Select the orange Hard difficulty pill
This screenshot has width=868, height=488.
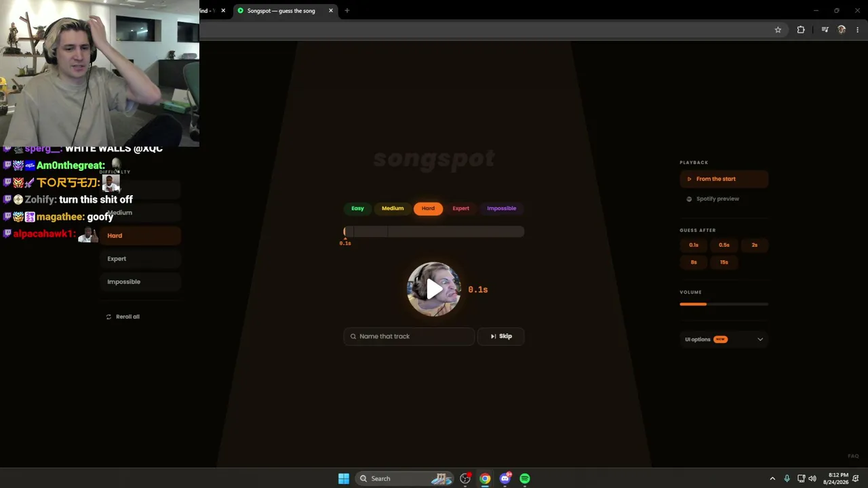point(428,208)
